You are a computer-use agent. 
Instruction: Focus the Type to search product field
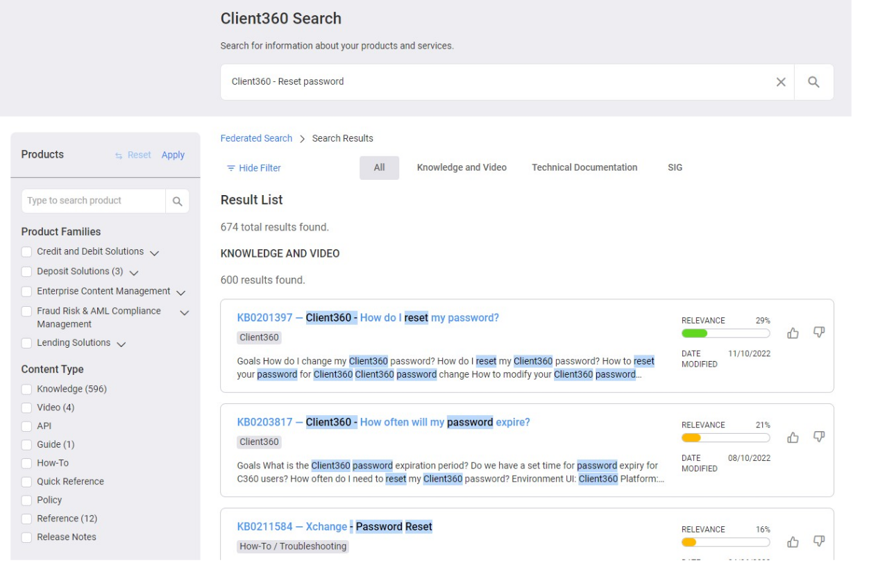tap(94, 201)
